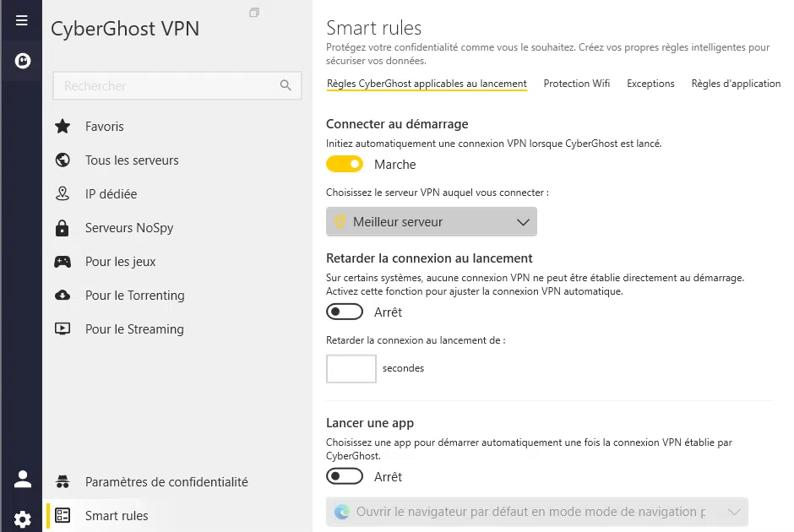The width and height of the screenshot is (794, 532).
Task: Switch to the Protection Wifi tab
Action: (x=577, y=84)
